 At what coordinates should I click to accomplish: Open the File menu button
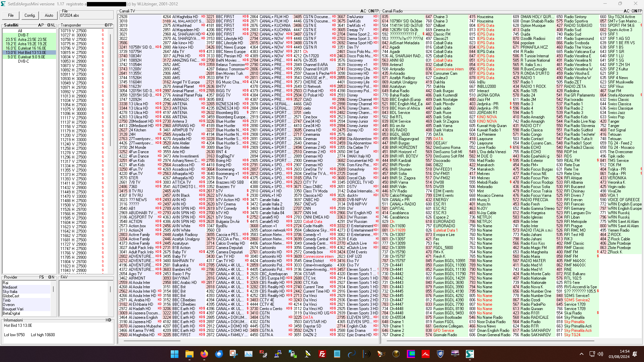coord(11,15)
